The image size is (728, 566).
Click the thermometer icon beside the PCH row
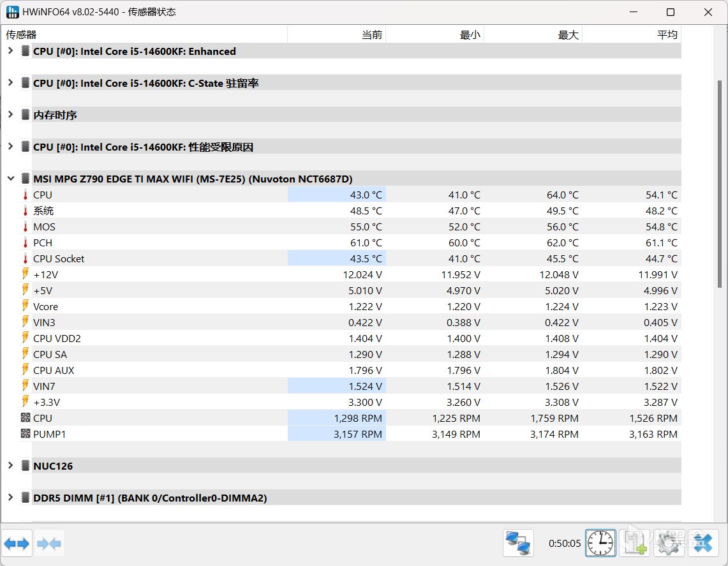click(26, 243)
